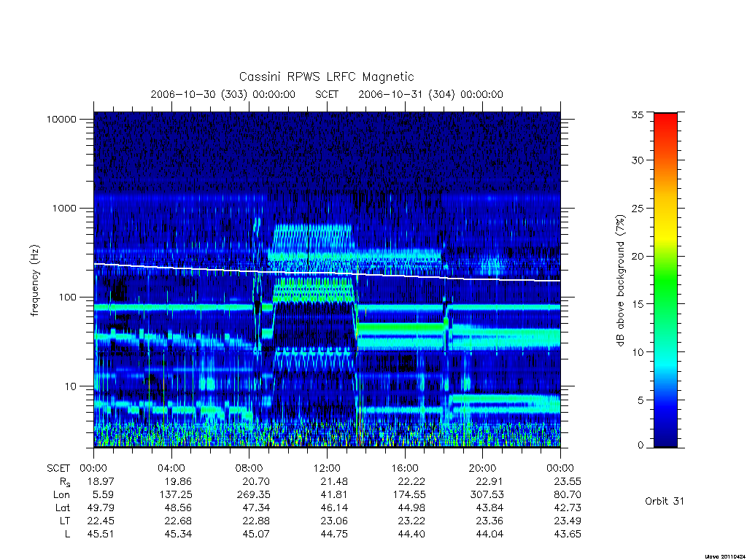Click the "dB above background (7%)" label

tap(620, 281)
